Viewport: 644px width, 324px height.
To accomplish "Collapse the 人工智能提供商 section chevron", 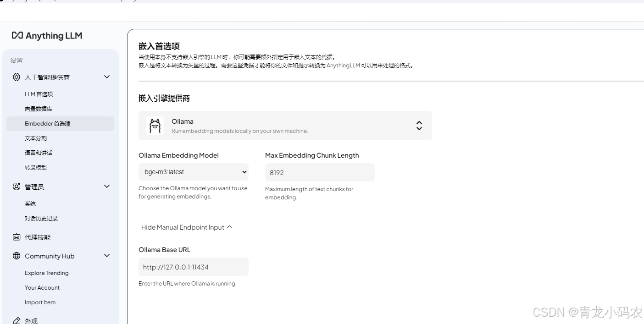I will pos(107,77).
